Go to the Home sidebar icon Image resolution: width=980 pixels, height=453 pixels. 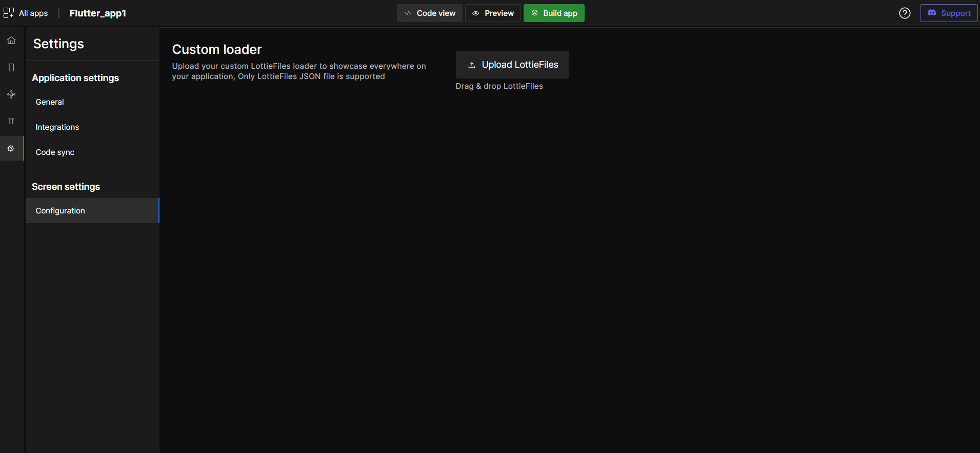click(x=11, y=41)
